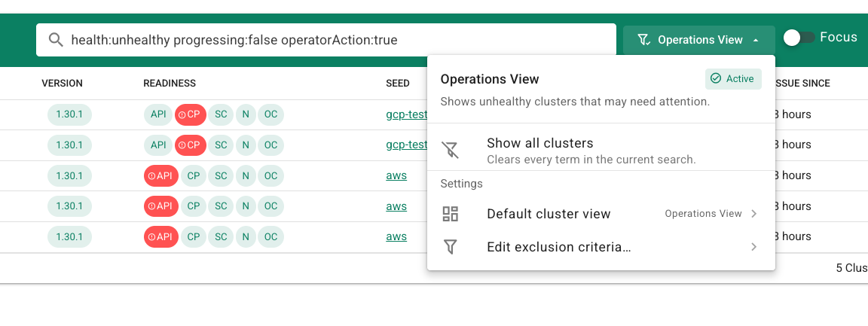This screenshot has height=326, width=868.
Task: Click red CP readiness chip in second row
Action: 191,145
